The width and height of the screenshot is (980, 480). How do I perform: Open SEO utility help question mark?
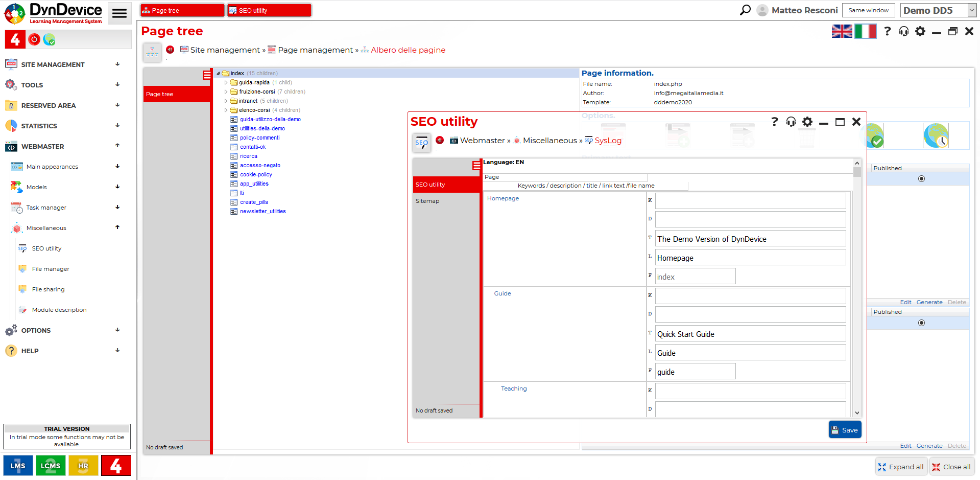tap(775, 122)
